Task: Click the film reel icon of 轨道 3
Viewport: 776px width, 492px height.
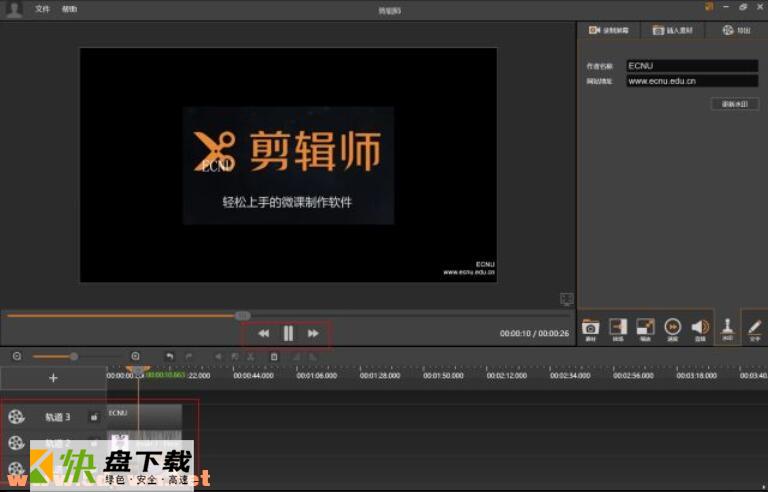Action: (x=16, y=417)
